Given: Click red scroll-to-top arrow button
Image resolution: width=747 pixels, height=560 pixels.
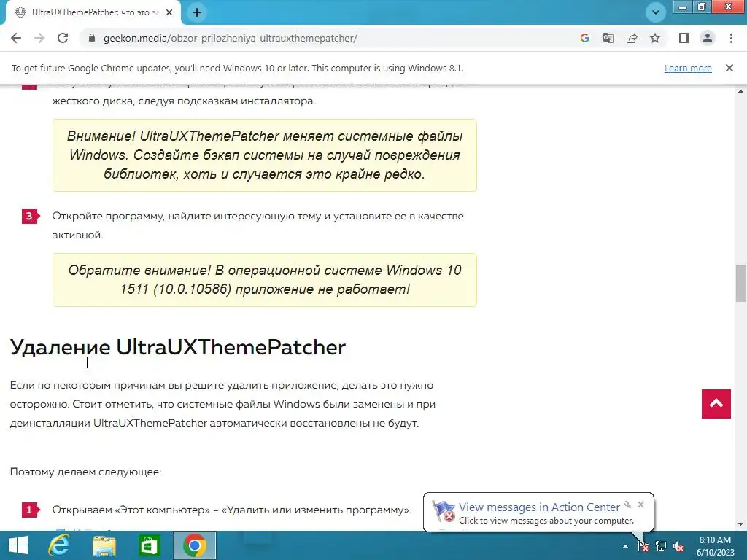Looking at the screenshot, I should pos(716,404).
